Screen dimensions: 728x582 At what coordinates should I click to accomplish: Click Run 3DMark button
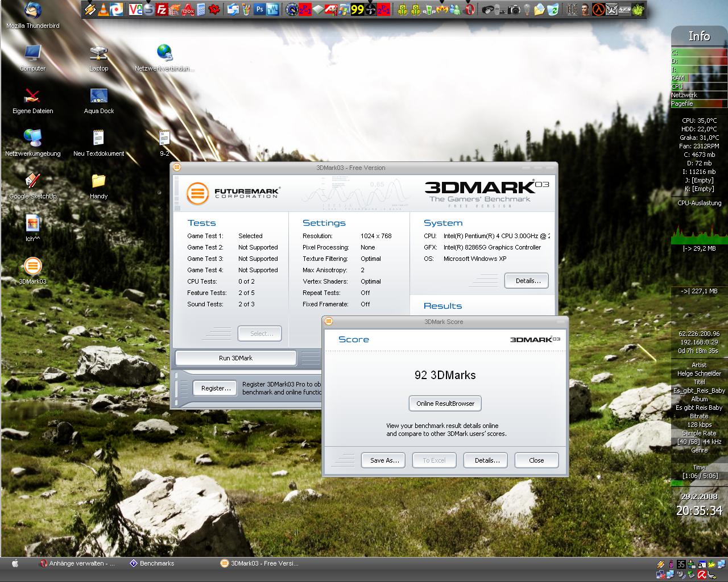click(x=235, y=358)
